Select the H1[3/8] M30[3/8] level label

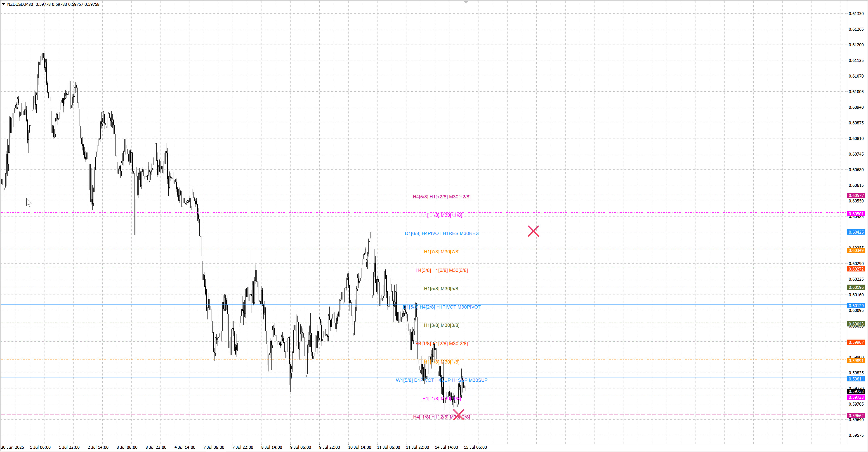click(x=441, y=325)
